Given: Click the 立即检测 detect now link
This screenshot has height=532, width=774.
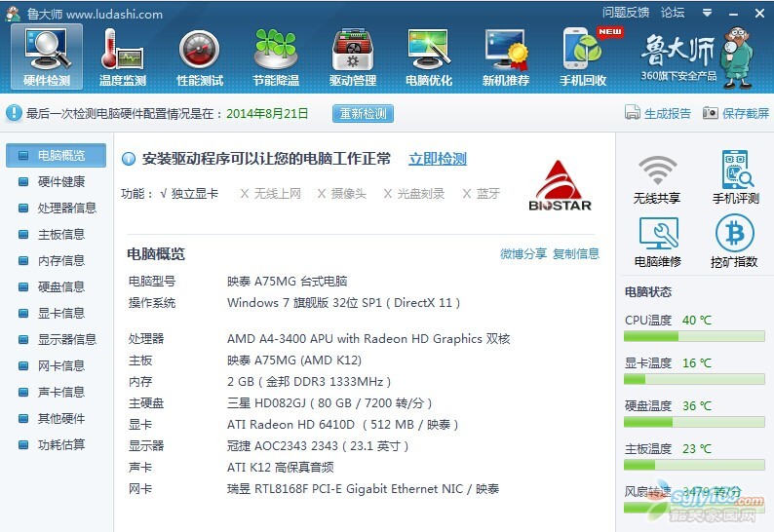Looking at the screenshot, I should 438,159.
